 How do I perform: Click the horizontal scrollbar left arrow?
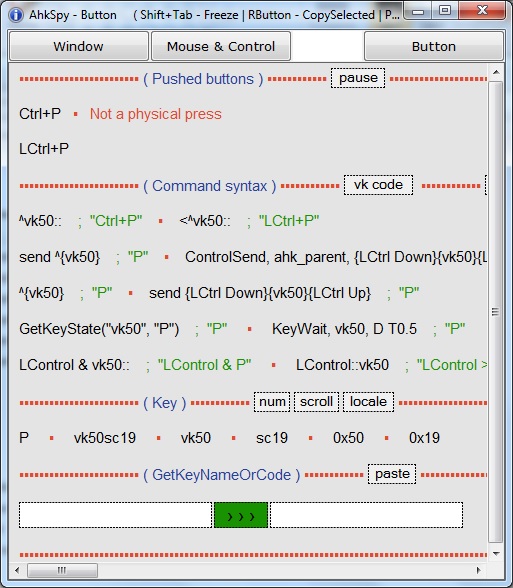(x=17, y=570)
